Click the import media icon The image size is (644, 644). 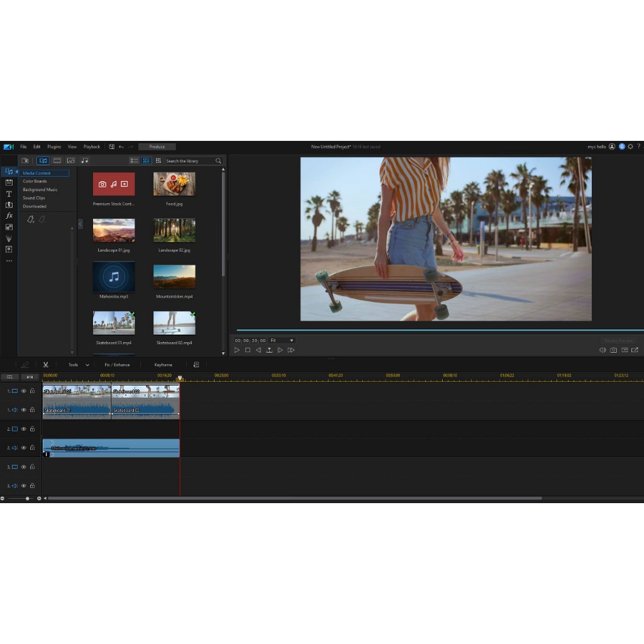(25, 161)
